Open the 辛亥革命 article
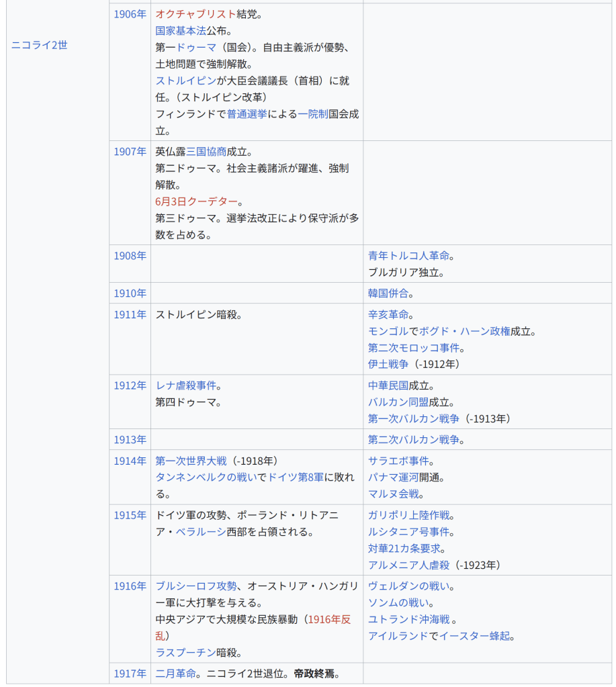Screen dimensions: 616x687 tap(388, 314)
